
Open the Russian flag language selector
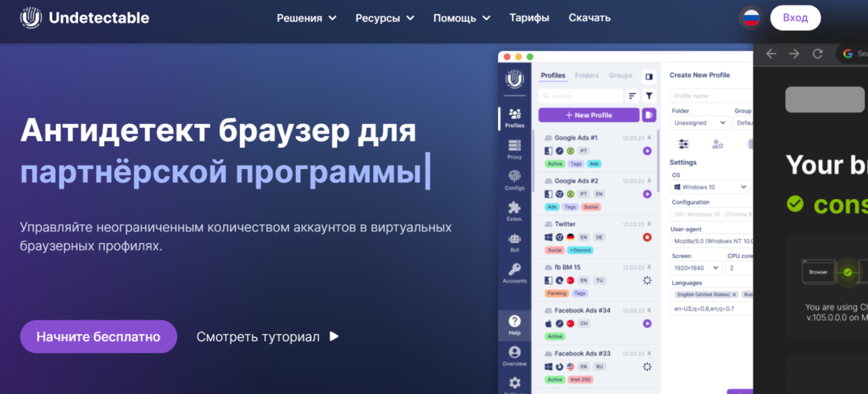pyautogui.click(x=751, y=17)
